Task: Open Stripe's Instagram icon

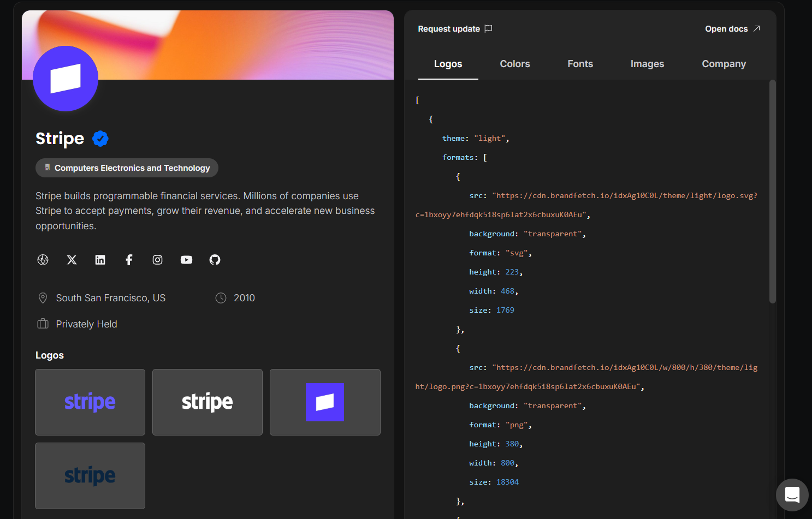Action: pyautogui.click(x=158, y=260)
